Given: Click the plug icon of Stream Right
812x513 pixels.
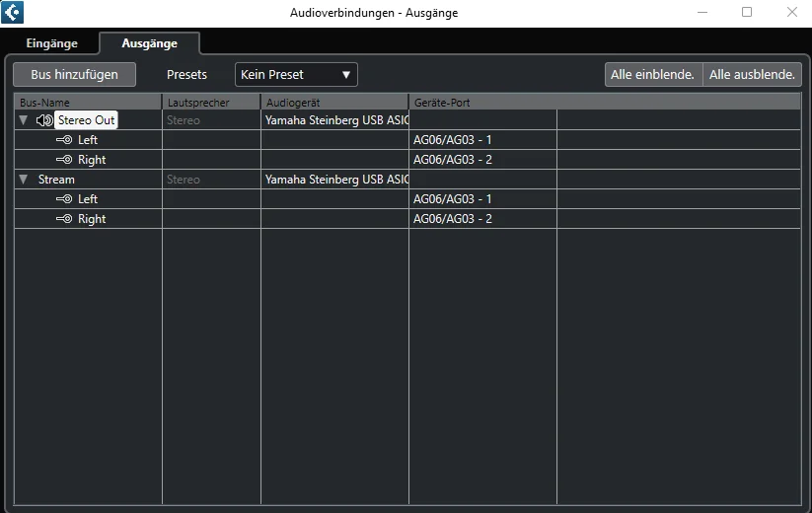Looking at the screenshot, I should (x=64, y=218).
